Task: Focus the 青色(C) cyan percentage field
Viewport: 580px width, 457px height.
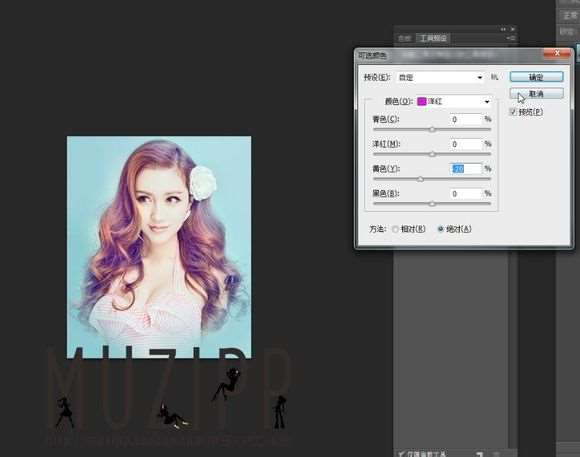Action: click(x=466, y=119)
